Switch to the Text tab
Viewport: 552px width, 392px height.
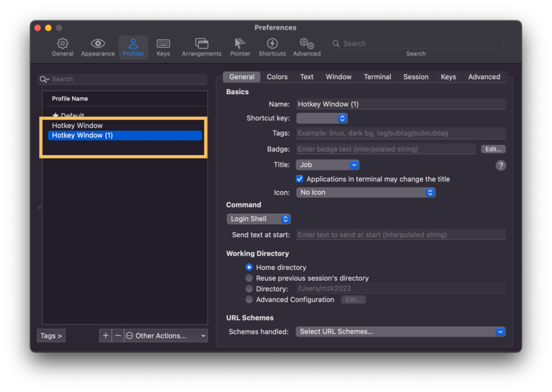pos(307,77)
